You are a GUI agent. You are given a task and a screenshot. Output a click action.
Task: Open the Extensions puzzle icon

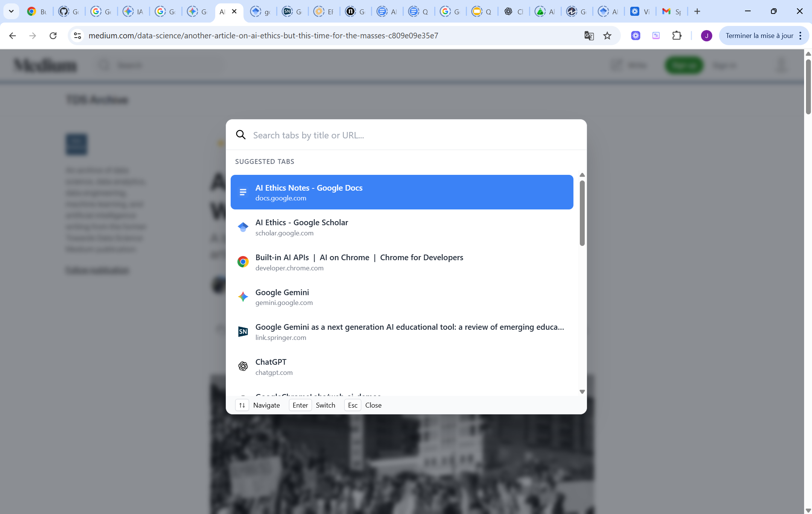(677, 36)
